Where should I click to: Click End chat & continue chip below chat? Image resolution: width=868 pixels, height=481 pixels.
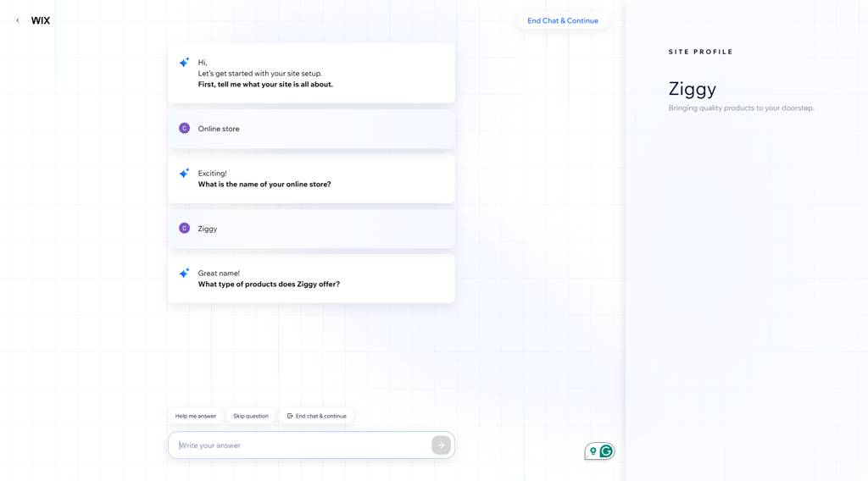point(316,416)
